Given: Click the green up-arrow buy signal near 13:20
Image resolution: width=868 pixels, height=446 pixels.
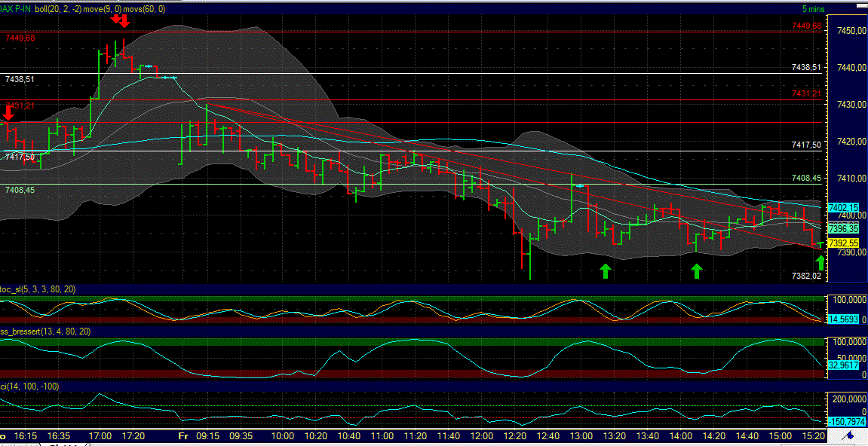Looking at the screenshot, I should (606, 270).
